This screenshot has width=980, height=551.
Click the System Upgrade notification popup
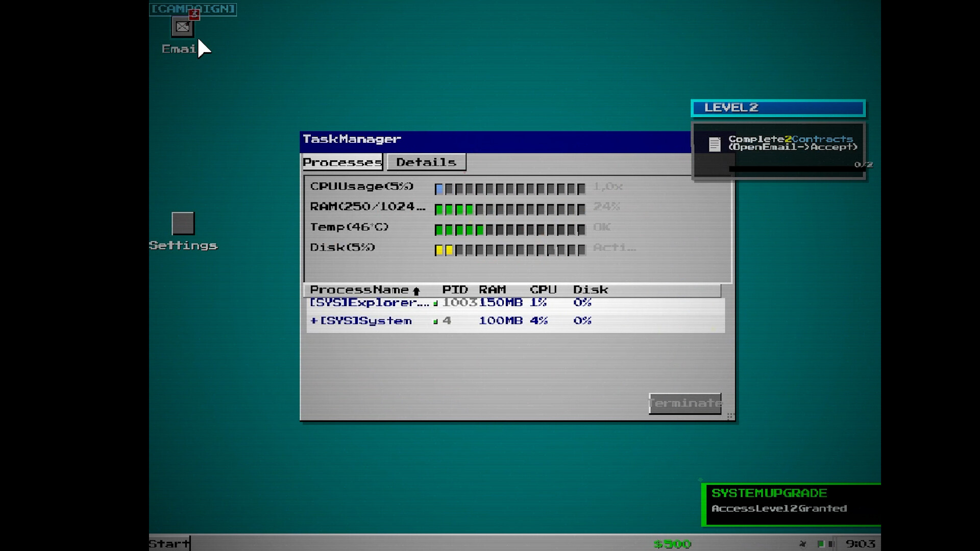coord(791,504)
